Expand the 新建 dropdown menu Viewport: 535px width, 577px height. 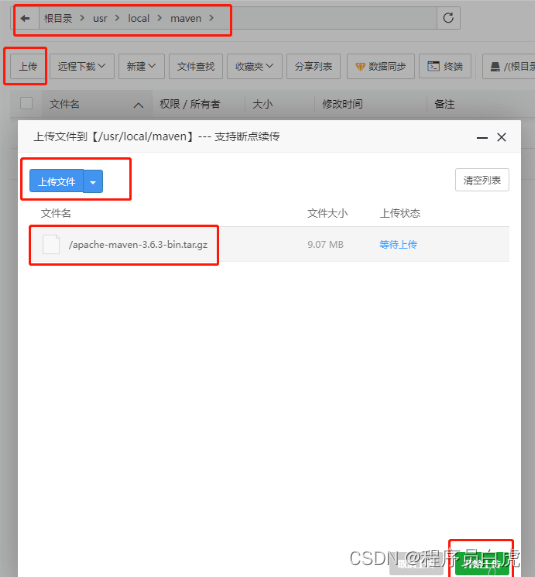141,66
